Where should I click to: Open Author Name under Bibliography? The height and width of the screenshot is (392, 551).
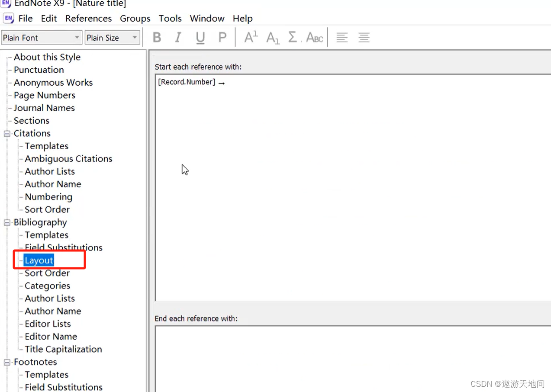coord(53,311)
